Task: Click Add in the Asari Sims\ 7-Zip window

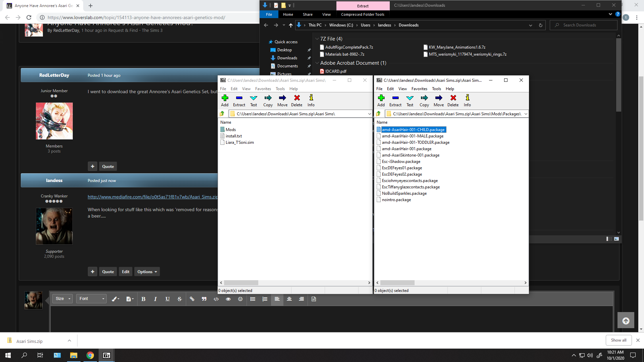Action: 225,101
